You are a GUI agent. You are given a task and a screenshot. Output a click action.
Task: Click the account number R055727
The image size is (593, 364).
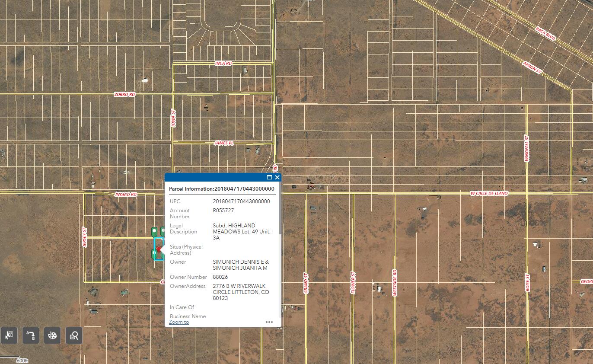pos(223,211)
